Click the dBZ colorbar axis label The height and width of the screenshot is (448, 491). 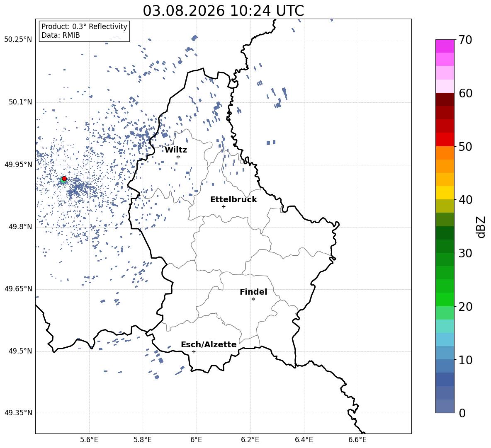(x=481, y=227)
